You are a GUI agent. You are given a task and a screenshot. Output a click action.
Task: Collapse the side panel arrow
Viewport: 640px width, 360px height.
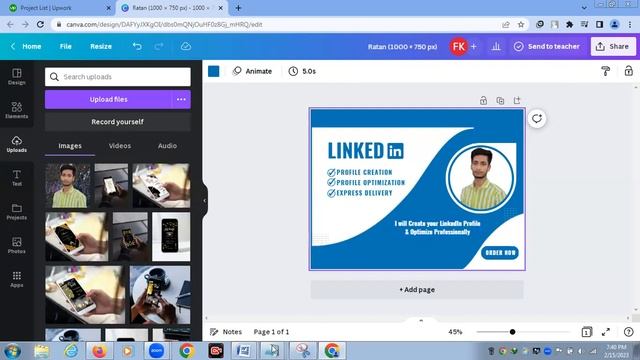coord(204,200)
